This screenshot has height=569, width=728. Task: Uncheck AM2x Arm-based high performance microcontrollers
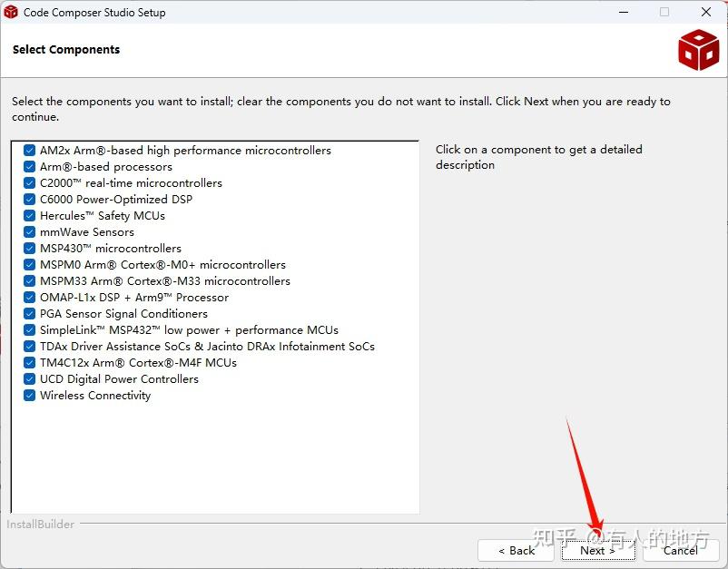click(x=29, y=151)
